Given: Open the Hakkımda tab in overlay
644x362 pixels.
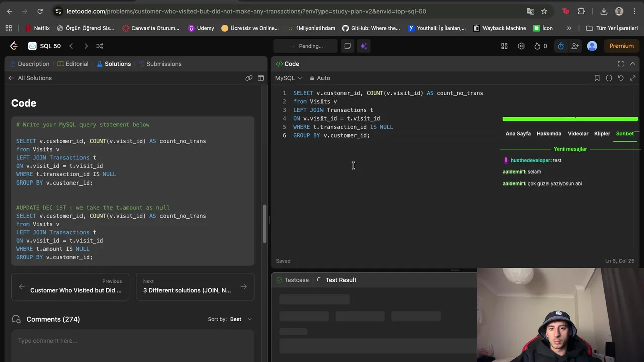Looking at the screenshot, I should 549,133.
